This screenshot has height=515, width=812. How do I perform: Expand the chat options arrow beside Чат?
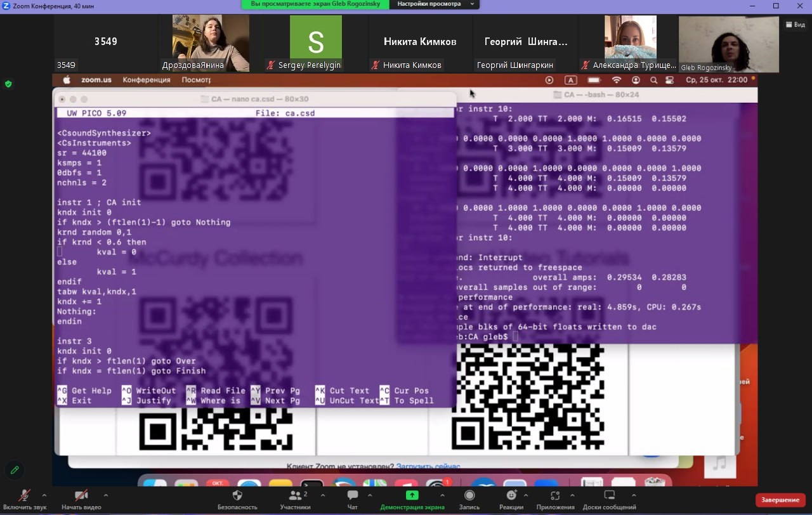[x=370, y=495]
